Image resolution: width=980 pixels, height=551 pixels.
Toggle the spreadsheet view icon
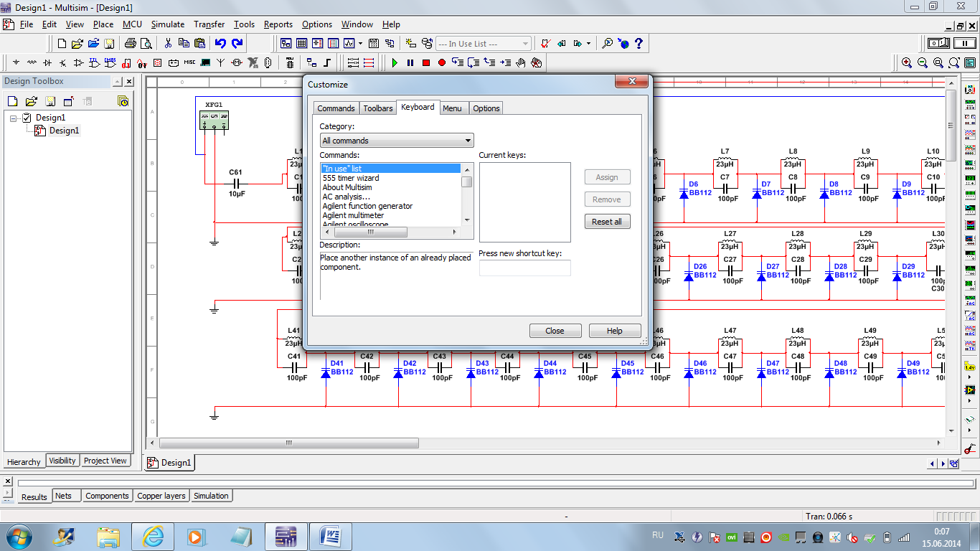tap(302, 43)
